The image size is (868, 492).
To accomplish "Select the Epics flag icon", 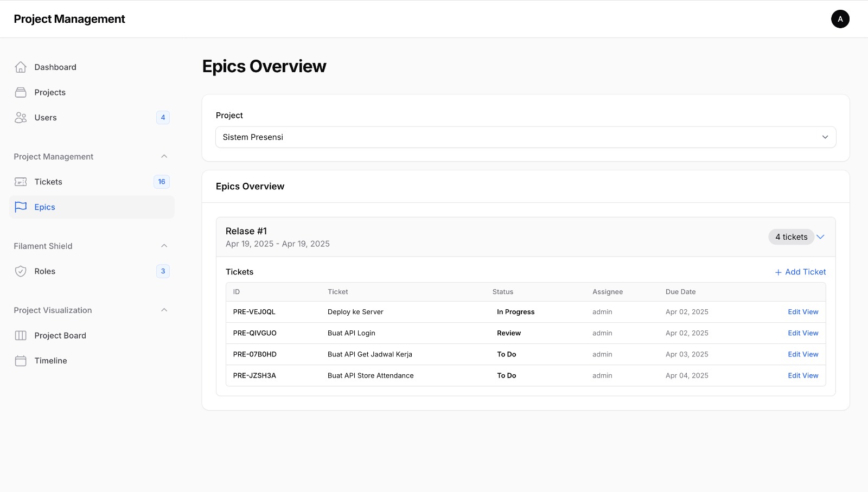I will pyautogui.click(x=21, y=207).
